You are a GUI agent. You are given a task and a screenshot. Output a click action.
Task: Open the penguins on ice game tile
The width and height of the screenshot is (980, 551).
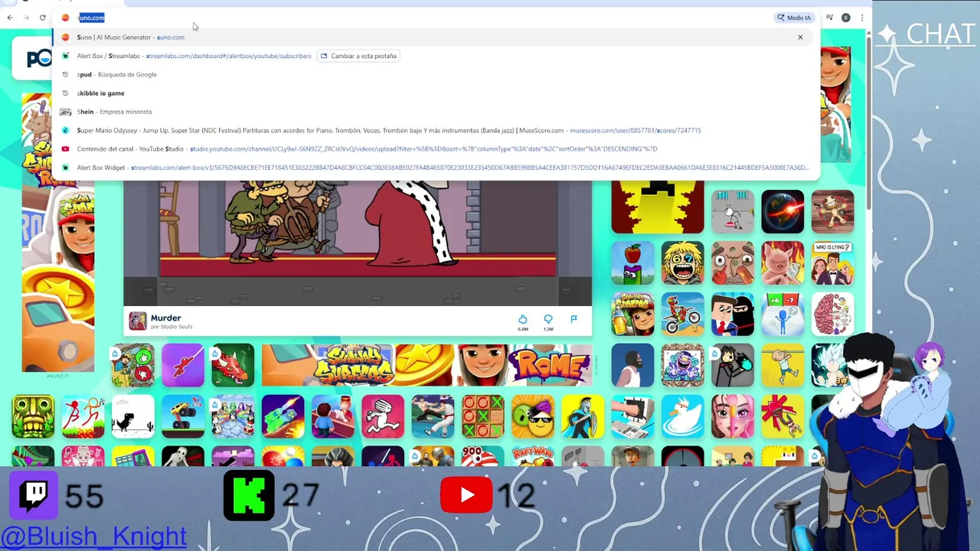233,416
